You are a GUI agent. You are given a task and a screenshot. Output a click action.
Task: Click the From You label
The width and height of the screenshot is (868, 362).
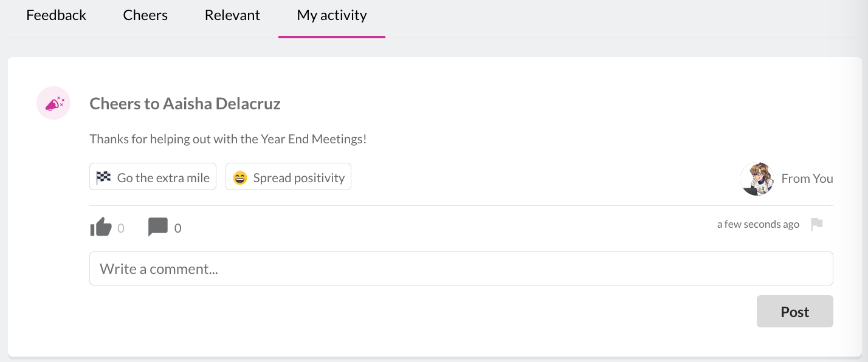[807, 179]
